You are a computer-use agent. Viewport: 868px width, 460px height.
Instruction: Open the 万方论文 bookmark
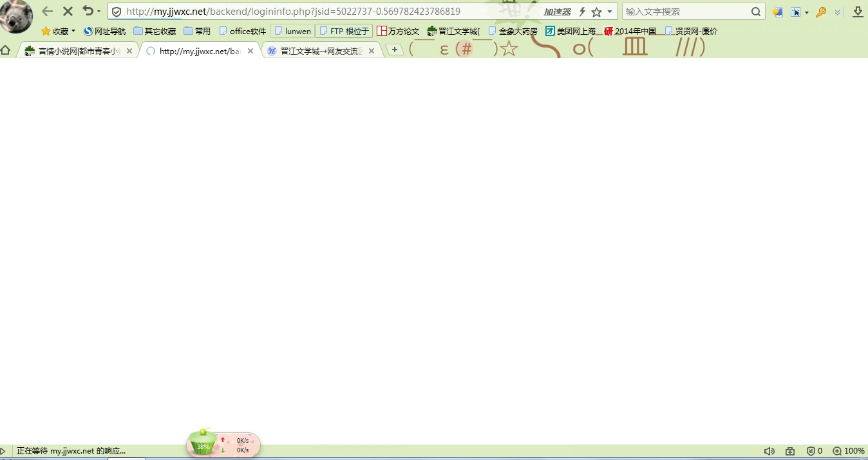398,31
